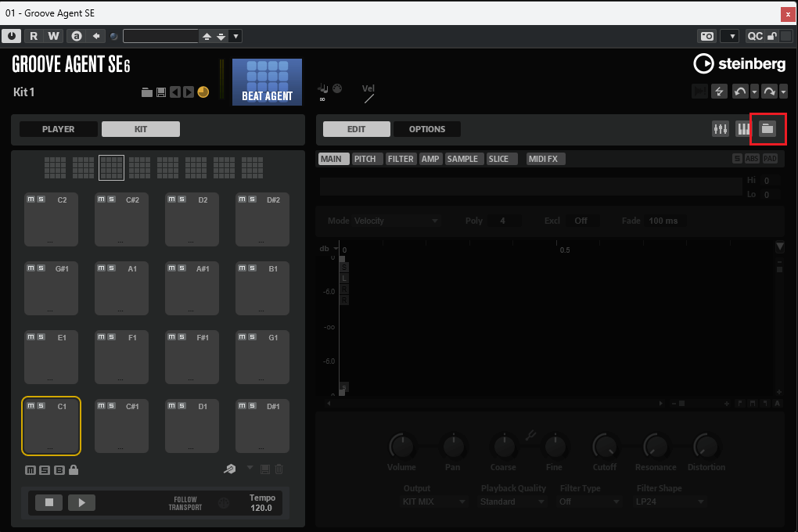
Task: Open the MIDI FX tab
Action: pos(545,159)
